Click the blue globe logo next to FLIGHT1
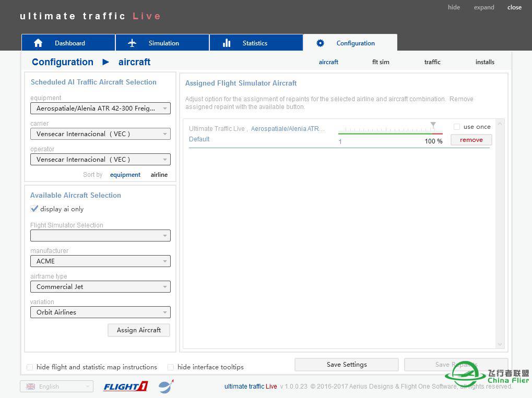 tap(166, 387)
